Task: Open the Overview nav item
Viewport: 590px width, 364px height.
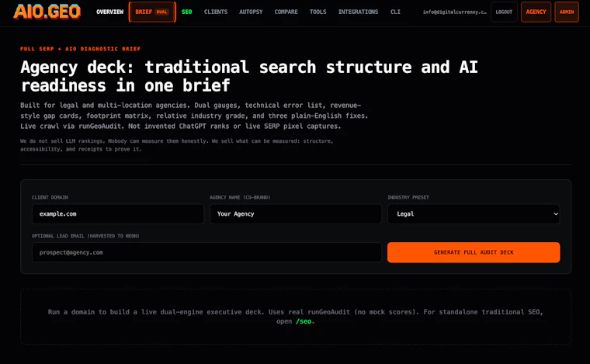Action: [109, 12]
